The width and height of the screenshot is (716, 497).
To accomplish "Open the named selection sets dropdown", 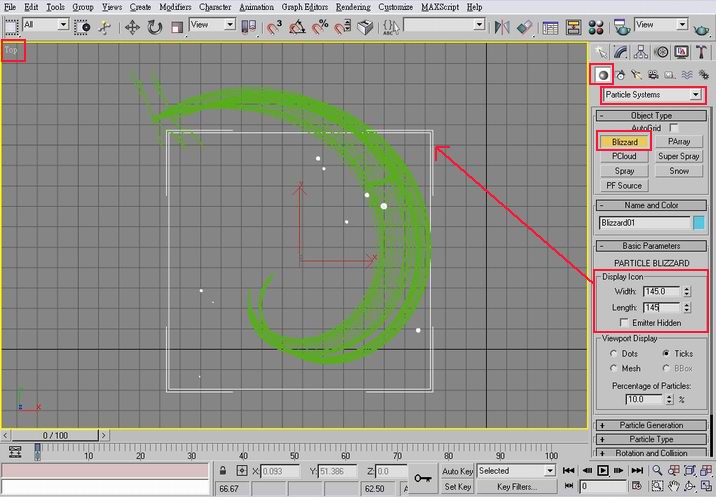I will [x=444, y=24].
